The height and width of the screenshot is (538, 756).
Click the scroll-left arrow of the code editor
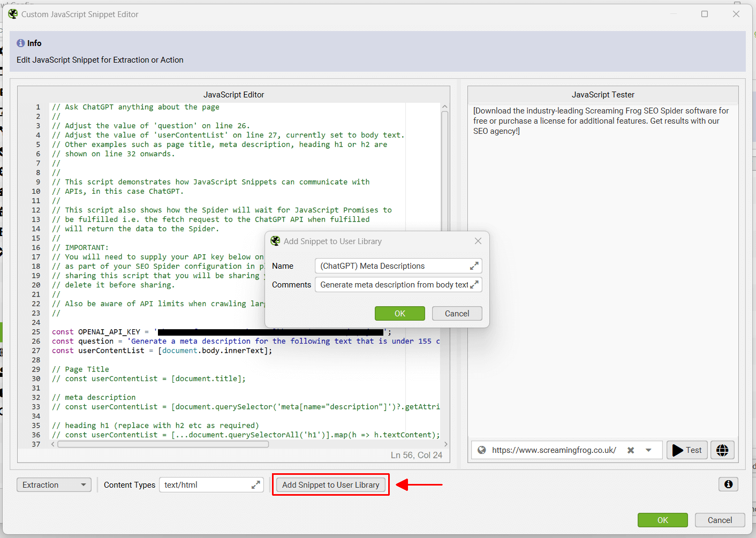[x=52, y=444]
